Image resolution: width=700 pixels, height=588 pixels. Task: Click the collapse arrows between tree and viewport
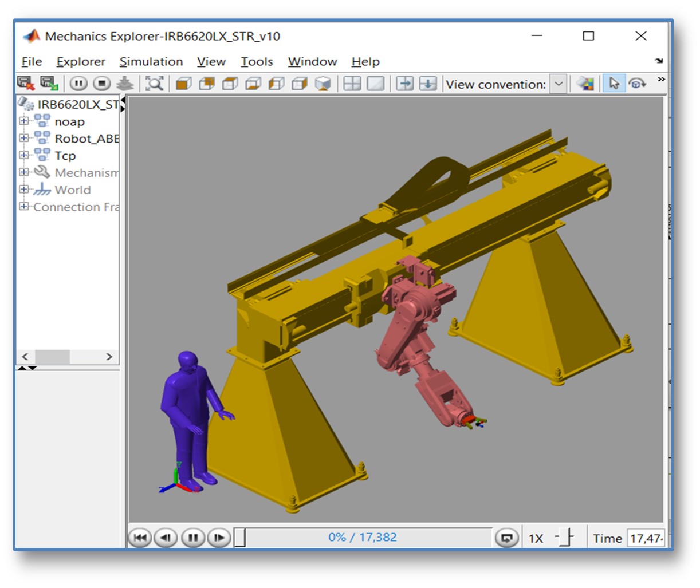(x=123, y=105)
